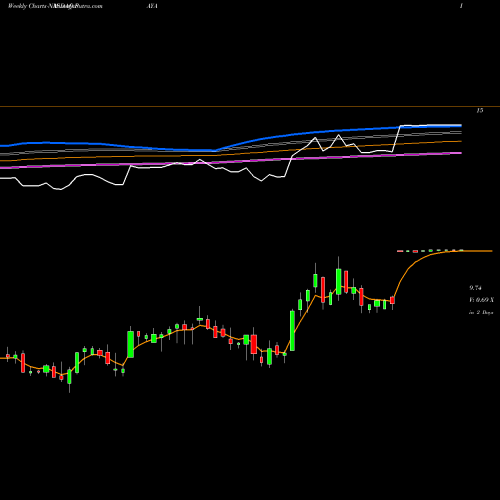Screen dimensions: 500x500
Task: Click the "Weekly Charts" header text
Action: [x=28, y=6]
